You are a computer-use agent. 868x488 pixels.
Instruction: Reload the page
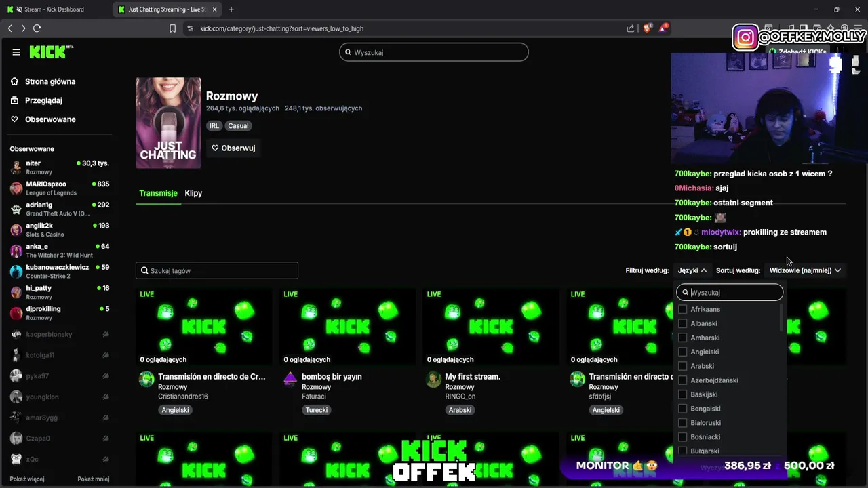(x=37, y=28)
